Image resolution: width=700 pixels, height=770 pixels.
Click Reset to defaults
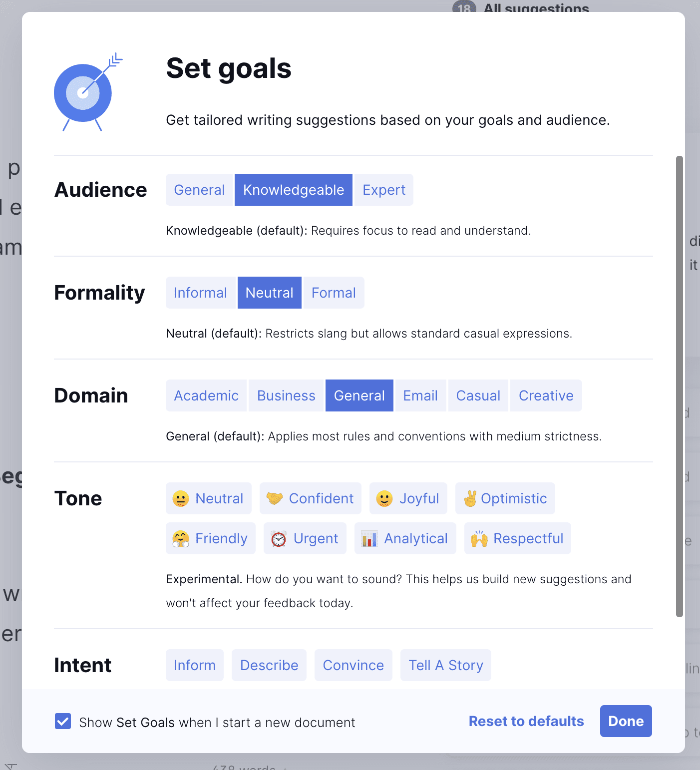point(526,721)
